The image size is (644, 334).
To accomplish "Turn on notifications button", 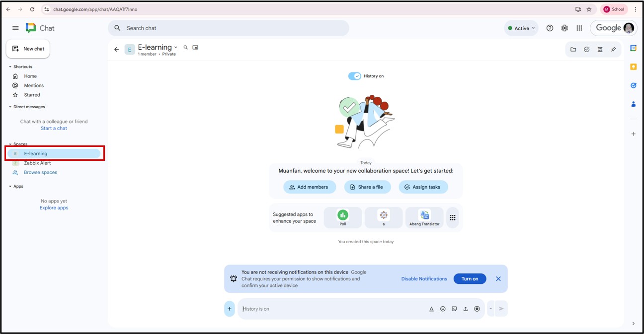I will tap(470, 279).
